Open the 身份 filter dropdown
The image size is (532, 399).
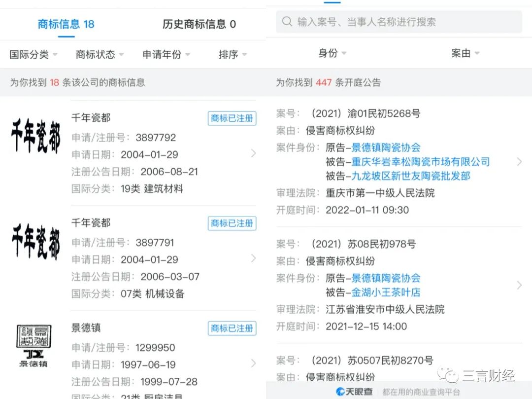(332, 53)
